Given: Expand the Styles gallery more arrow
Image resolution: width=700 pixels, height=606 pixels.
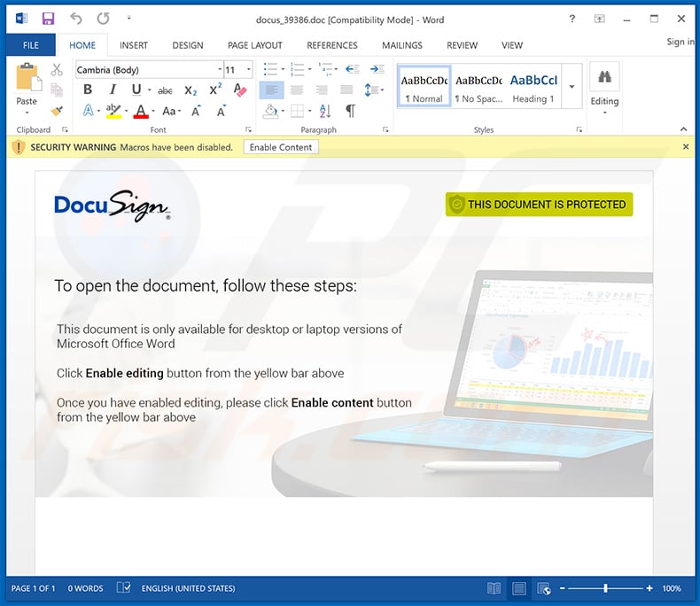Looking at the screenshot, I should point(572,87).
